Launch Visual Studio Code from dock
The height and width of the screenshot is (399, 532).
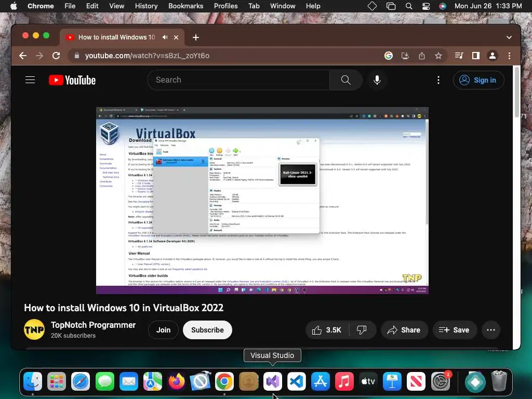pos(296,381)
